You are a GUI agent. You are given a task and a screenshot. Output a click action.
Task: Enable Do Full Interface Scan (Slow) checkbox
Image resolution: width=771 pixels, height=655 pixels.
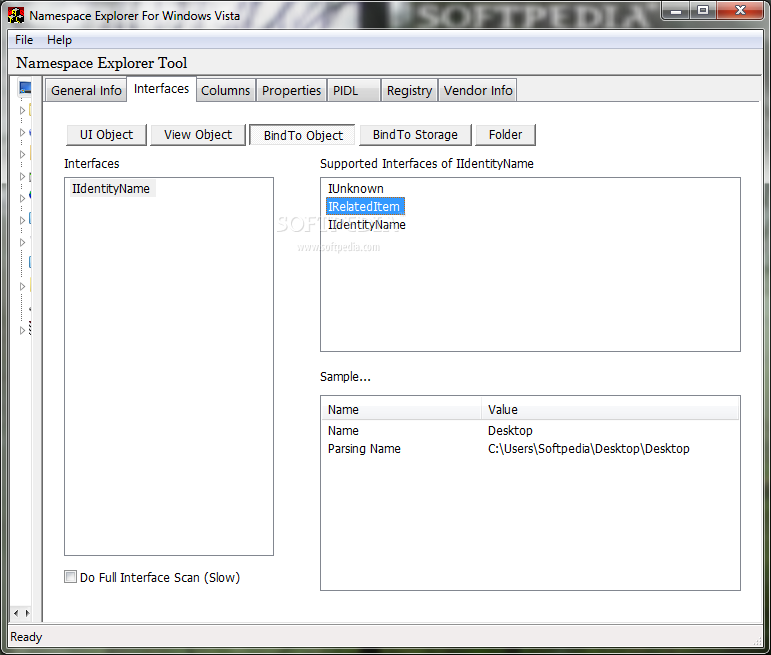pos(71,577)
